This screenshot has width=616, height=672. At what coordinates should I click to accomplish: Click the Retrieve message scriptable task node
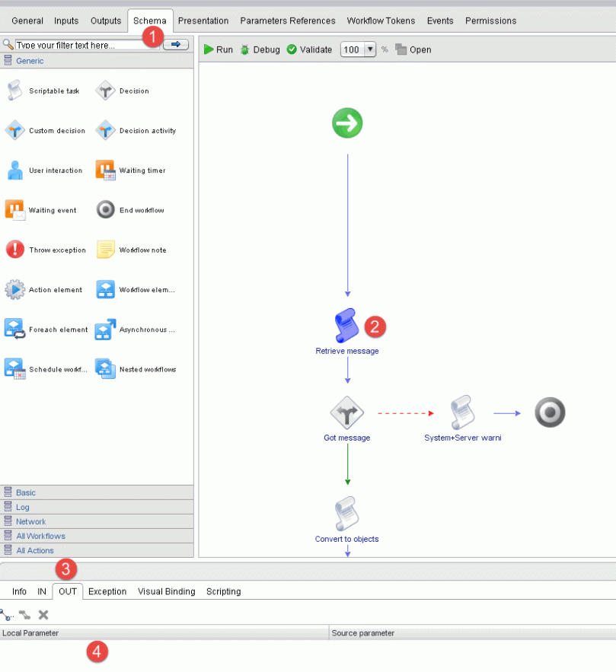click(346, 326)
